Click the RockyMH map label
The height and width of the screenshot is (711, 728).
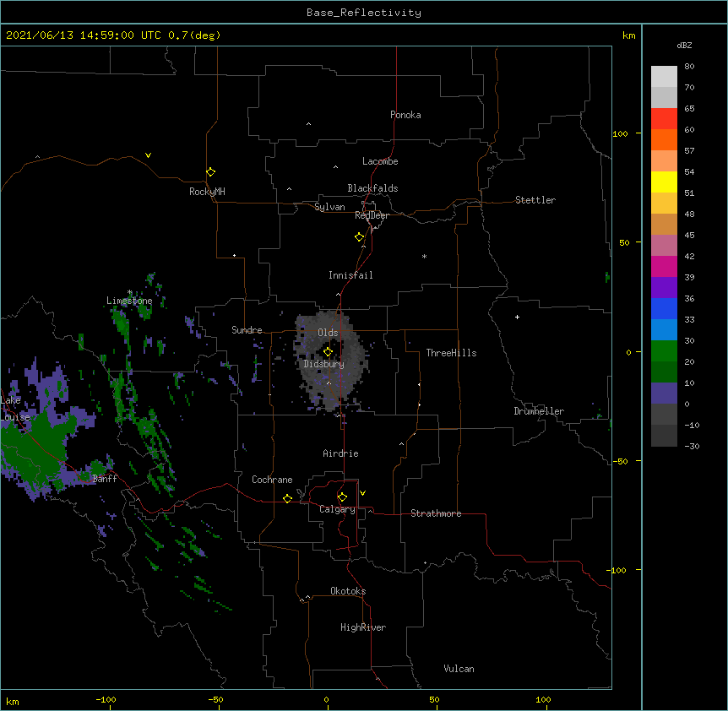coord(207,192)
